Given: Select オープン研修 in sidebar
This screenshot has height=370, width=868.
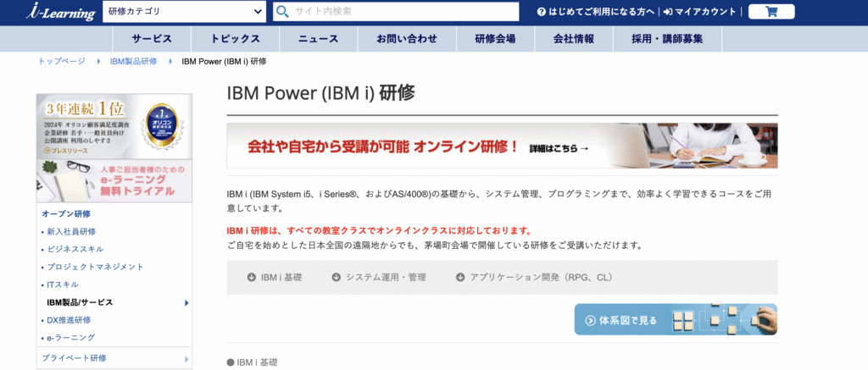Looking at the screenshot, I should click(x=66, y=213).
